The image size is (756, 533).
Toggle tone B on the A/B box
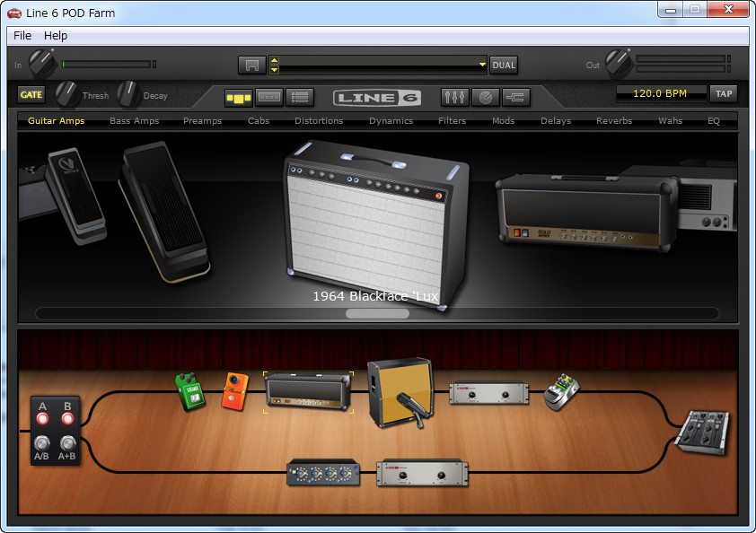pos(67,418)
